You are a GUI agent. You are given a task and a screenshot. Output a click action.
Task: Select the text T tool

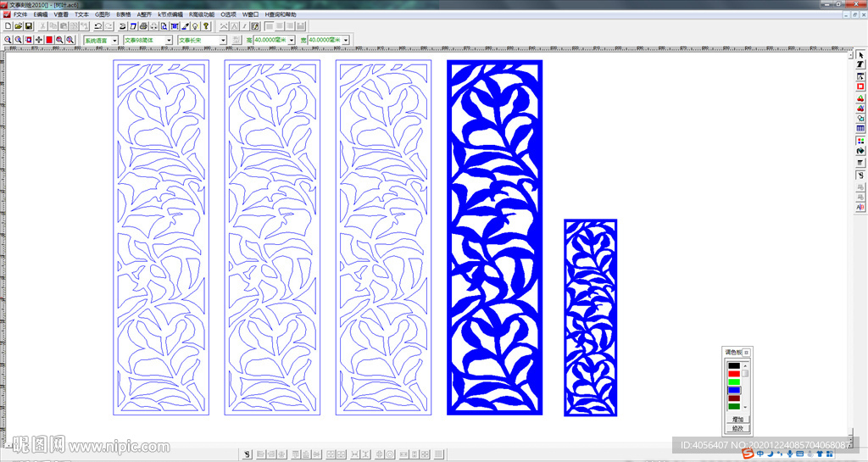point(860,64)
